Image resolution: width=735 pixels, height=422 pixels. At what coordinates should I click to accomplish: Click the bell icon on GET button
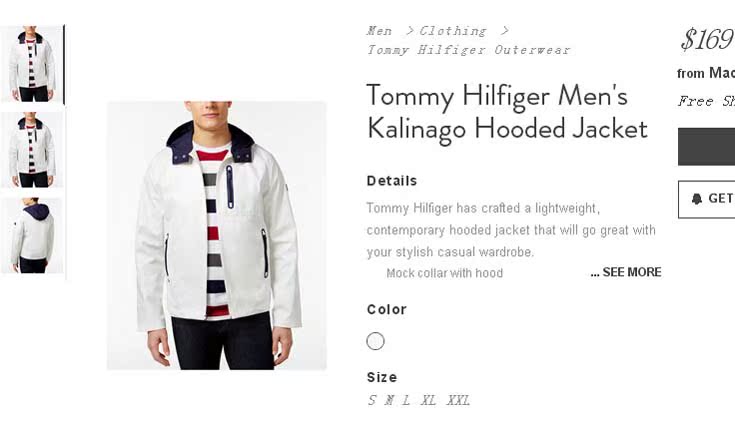[697, 199]
